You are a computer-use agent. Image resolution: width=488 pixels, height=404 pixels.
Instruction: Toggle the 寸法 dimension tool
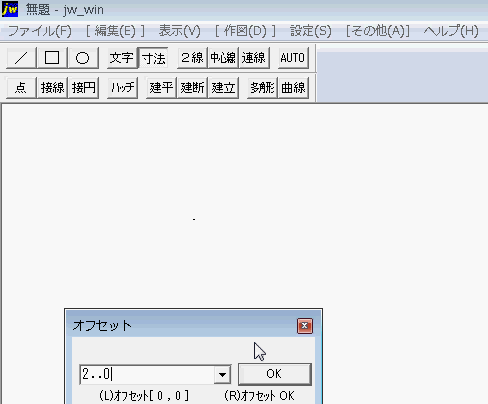(x=153, y=58)
